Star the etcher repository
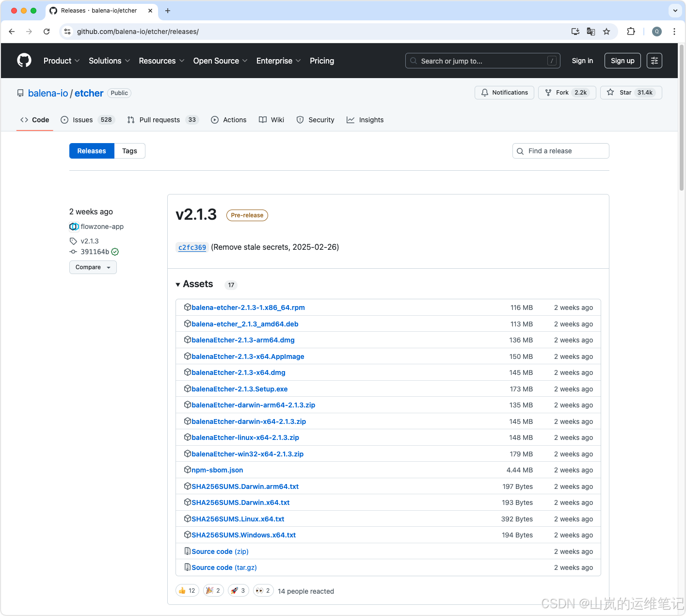The height and width of the screenshot is (616, 686). (x=631, y=93)
